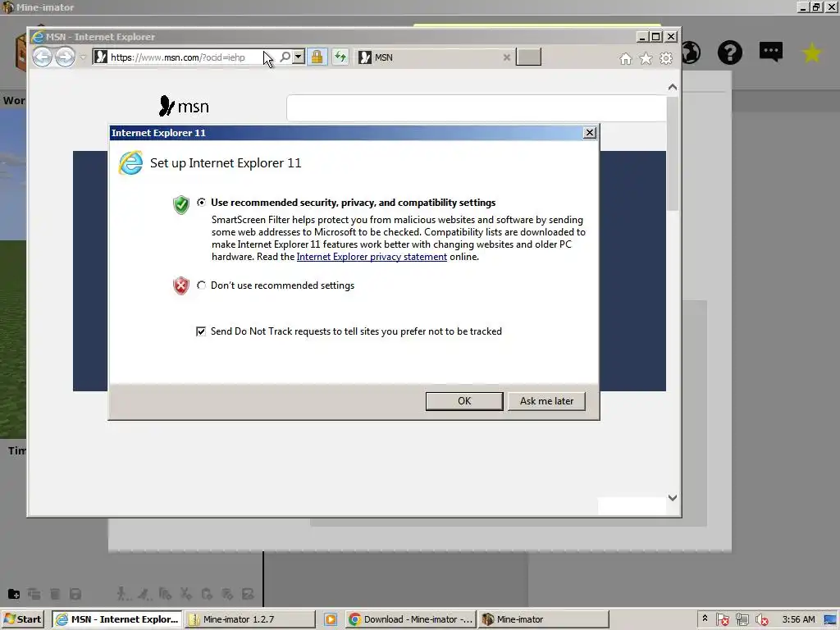The image size is (840, 630).
Task: Click Mine-imator cut keyframes scissors icon
Action: click(x=186, y=594)
